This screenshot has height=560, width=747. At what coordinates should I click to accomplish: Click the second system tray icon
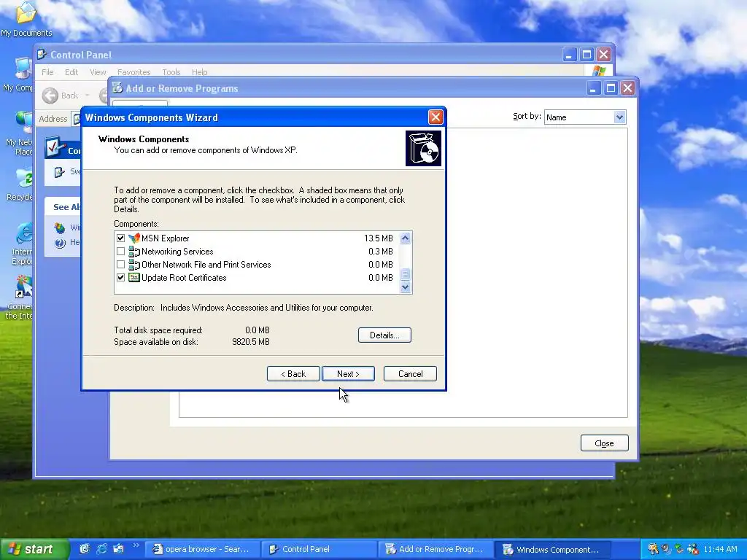point(666,549)
